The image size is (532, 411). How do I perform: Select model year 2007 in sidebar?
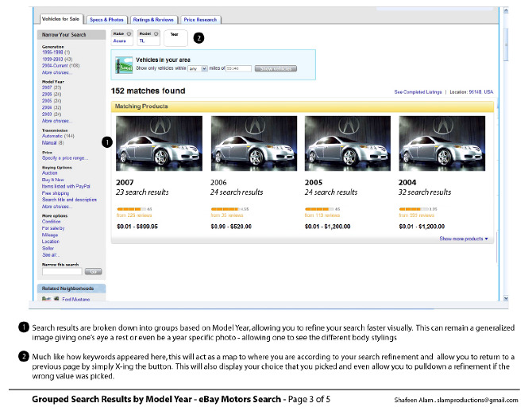coord(47,87)
